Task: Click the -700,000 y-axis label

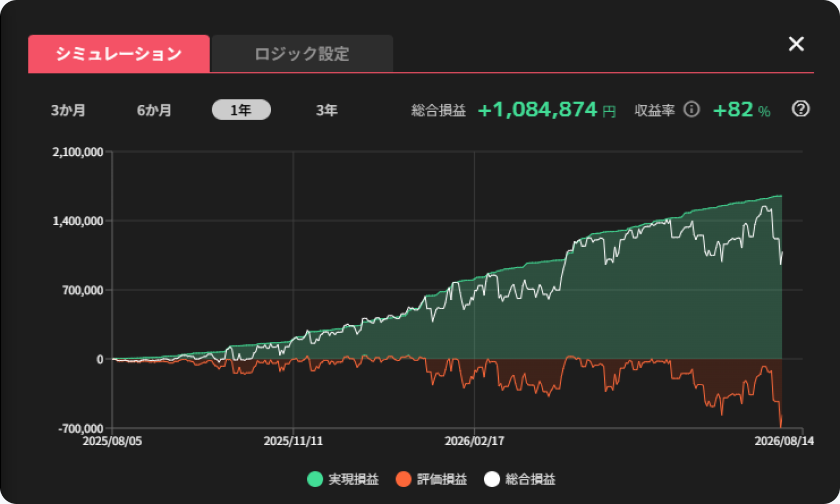Action: pyautogui.click(x=80, y=428)
